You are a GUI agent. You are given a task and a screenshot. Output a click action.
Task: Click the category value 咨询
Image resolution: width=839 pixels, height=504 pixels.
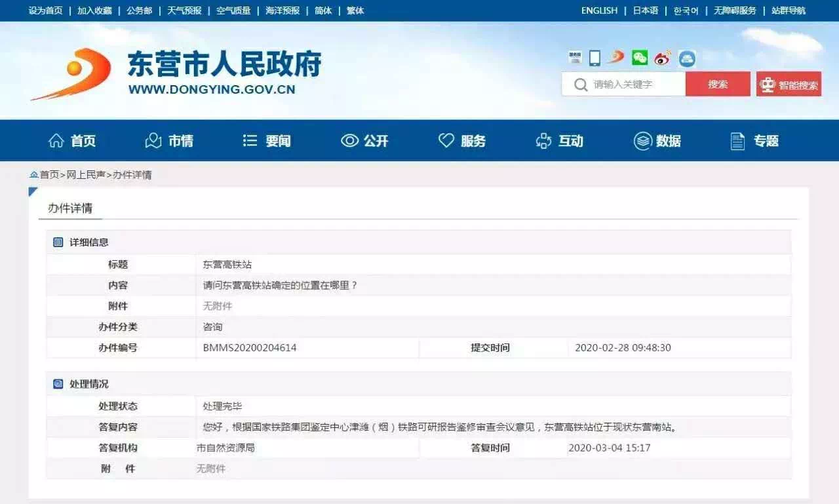point(212,327)
